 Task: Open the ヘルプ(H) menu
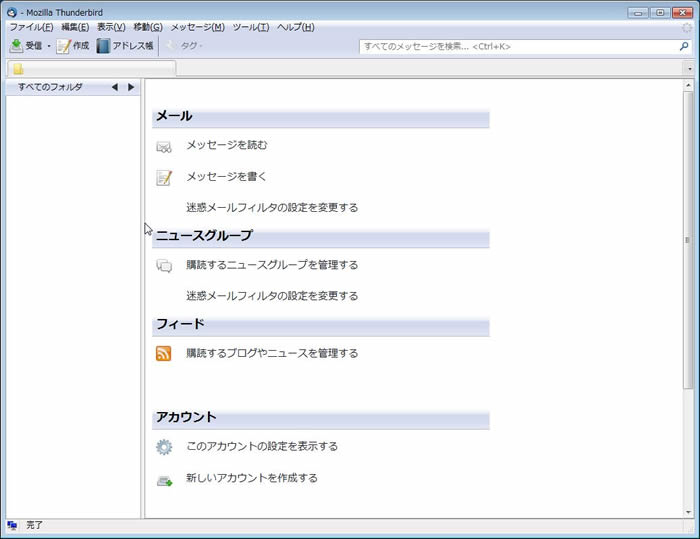point(296,27)
